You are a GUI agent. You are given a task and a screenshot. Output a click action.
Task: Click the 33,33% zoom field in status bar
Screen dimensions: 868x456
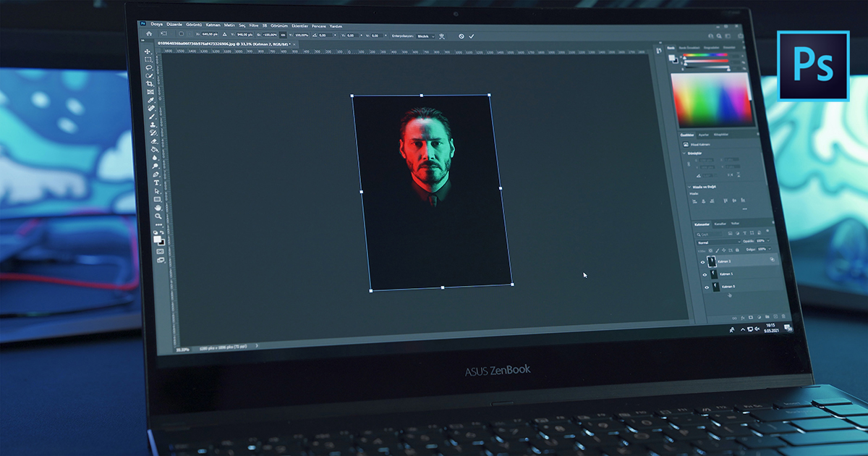pyautogui.click(x=182, y=348)
